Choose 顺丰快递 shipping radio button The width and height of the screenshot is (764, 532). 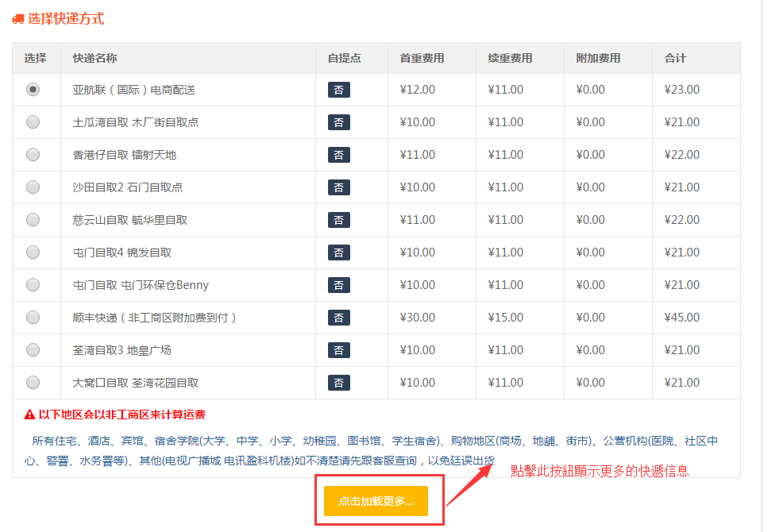point(33,318)
